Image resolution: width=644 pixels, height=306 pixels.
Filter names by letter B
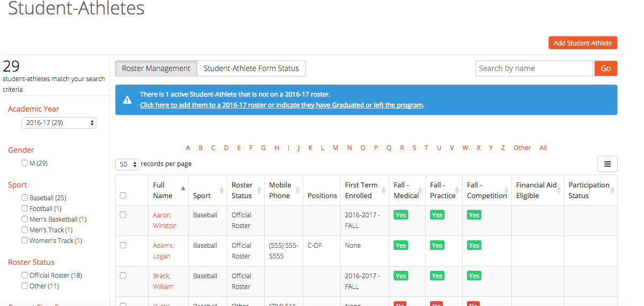pyautogui.click(x=201, y=148)
